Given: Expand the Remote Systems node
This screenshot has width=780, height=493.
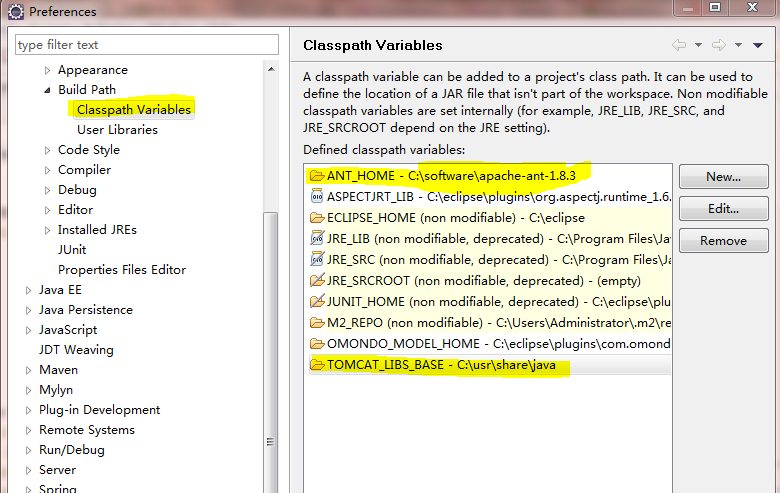Looking at the screenshot, I should (28, 430).
